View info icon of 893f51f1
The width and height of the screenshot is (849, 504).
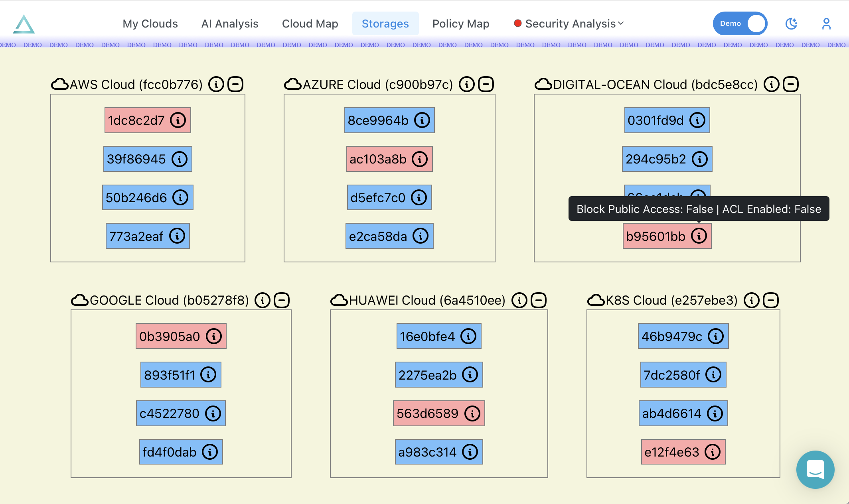pos(208,375)
